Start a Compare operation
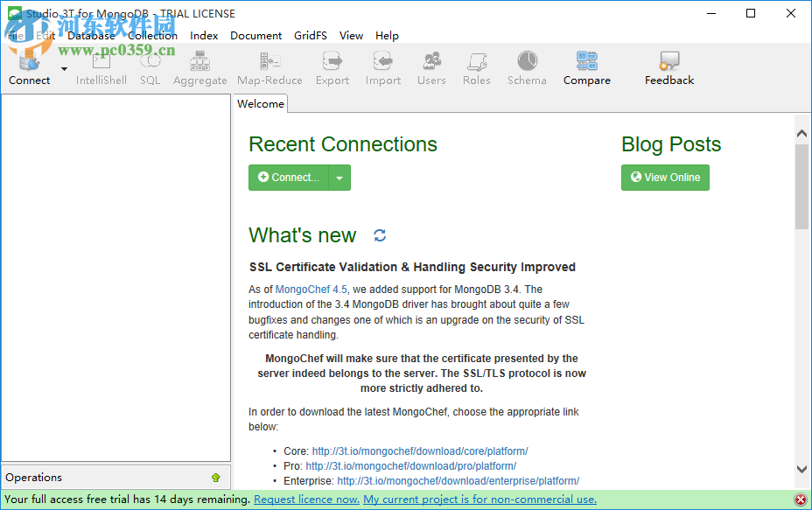 586,68
